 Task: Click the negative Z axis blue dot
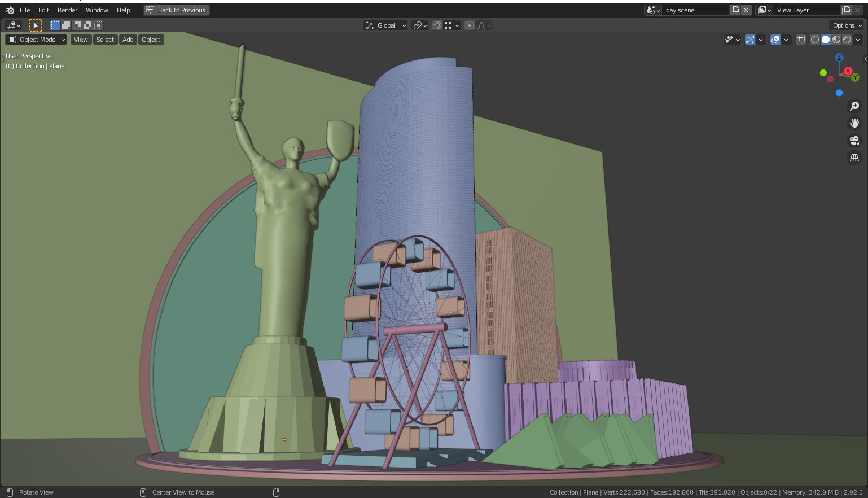839,93
